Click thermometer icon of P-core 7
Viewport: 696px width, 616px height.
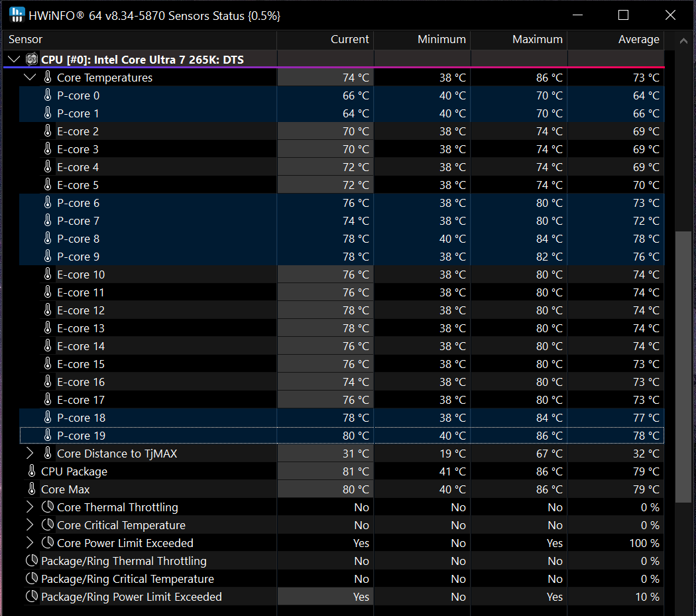tap(48, 220)
